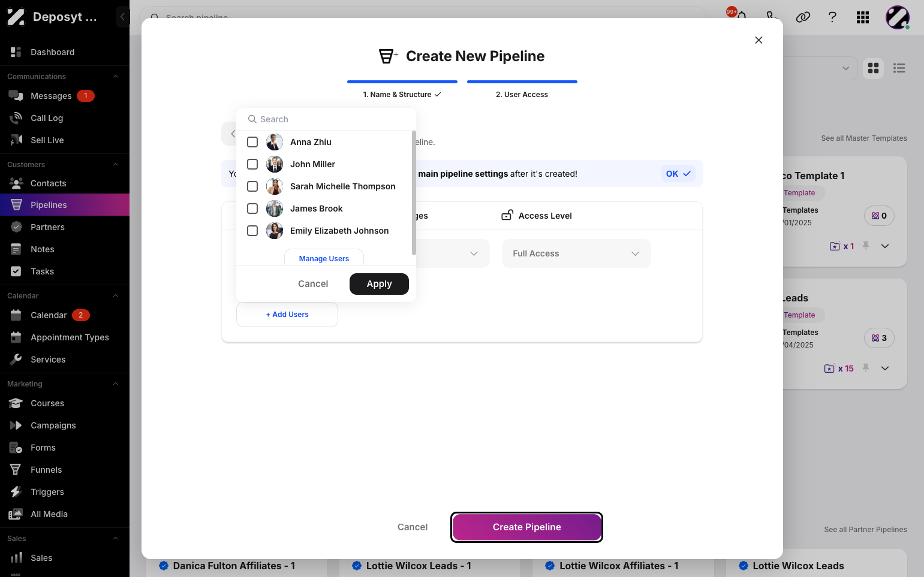
Task: Switch to list view icon
Action: [x=899, y=68]
